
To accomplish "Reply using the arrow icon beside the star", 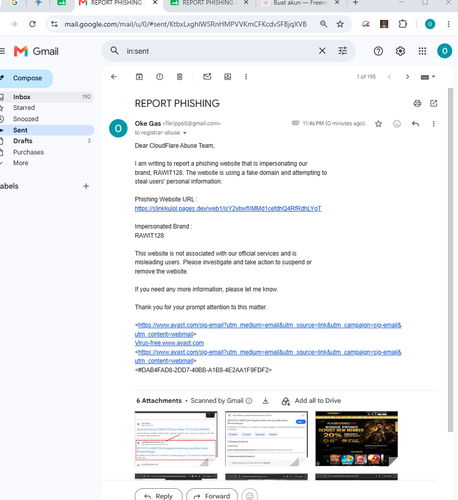I will tap(415, 124).
